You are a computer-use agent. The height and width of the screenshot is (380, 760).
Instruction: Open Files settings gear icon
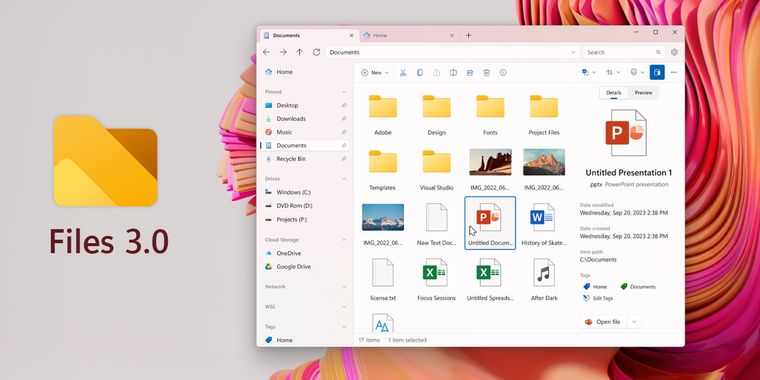click(x=674, y=52)
